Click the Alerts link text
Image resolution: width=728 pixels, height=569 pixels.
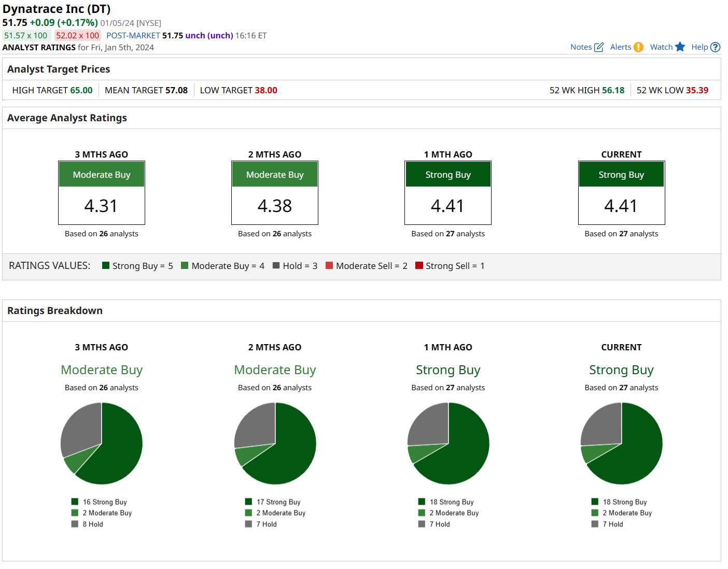click(x=621, y=47)
